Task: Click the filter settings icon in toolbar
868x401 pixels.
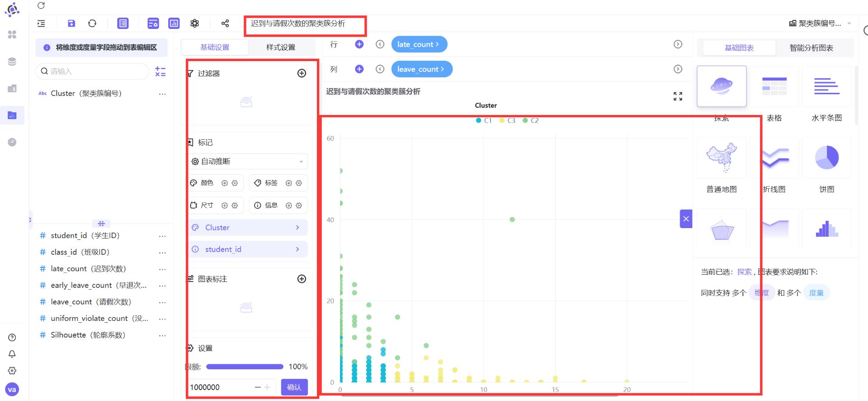Action: coord(153,23)
